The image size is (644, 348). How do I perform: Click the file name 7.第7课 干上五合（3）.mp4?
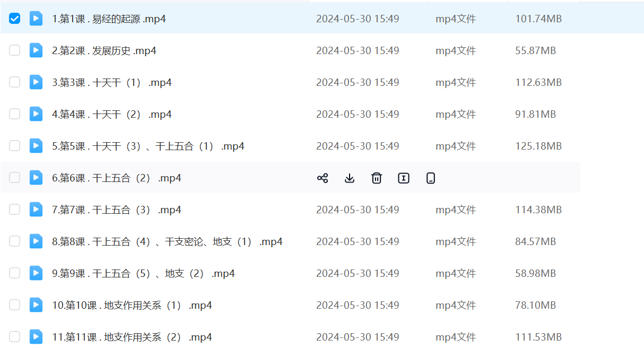pos(116,210)
